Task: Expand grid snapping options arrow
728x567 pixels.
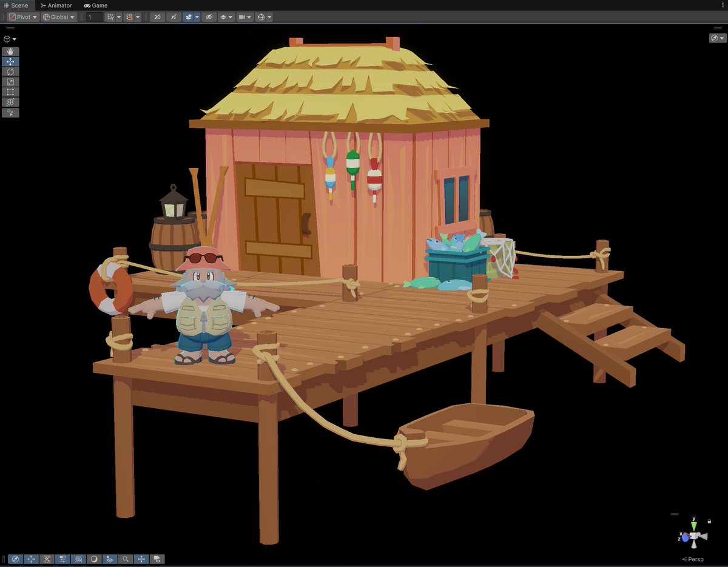Action: click(138, 17)
